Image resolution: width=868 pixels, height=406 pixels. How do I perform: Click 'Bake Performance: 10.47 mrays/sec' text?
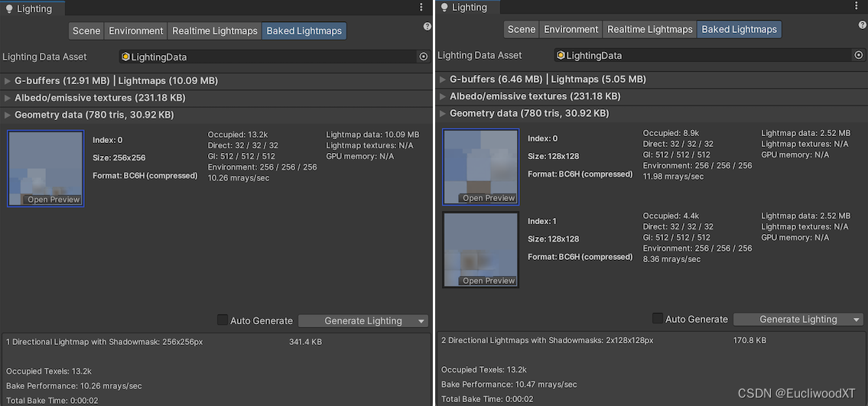pos(509,385)
